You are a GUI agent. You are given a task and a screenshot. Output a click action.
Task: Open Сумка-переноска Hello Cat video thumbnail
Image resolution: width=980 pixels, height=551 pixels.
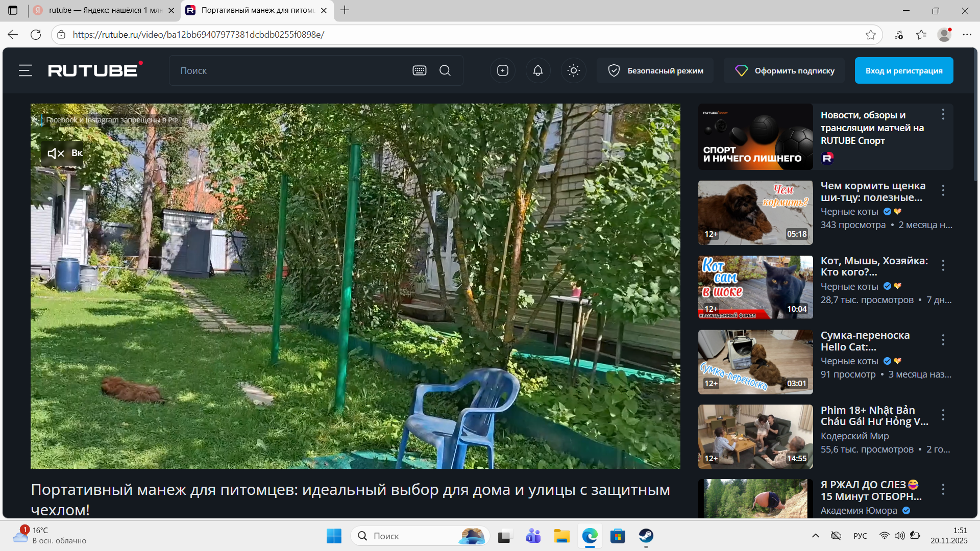tap(755, 362)
